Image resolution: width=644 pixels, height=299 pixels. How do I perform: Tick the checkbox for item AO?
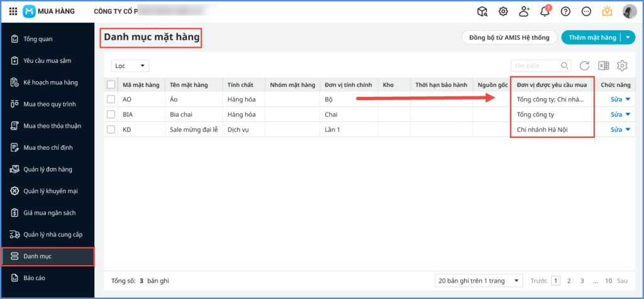coord(111,99)
